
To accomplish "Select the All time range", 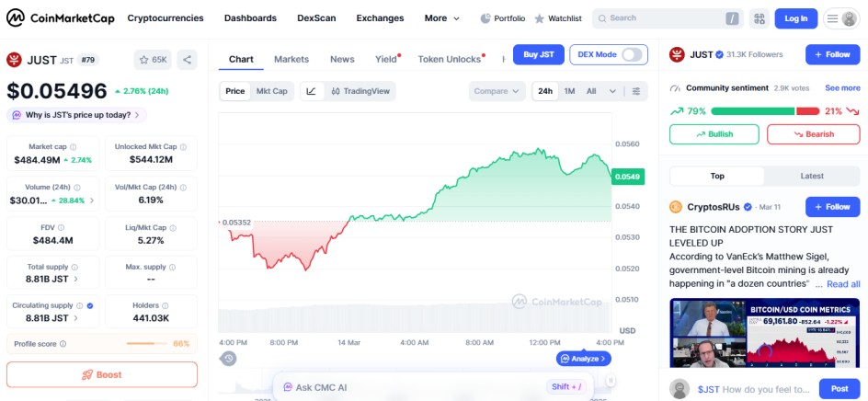I will click(x=591, y=91).
